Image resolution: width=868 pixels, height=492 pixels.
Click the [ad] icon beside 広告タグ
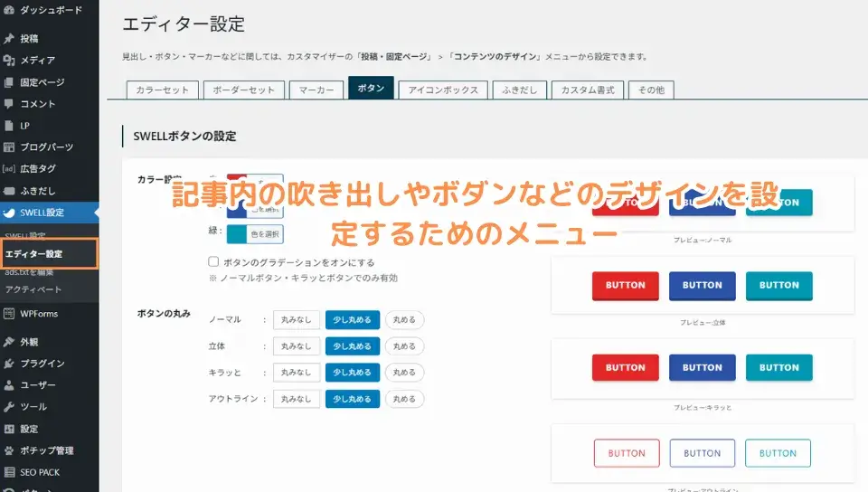click(x=9, y=168)
